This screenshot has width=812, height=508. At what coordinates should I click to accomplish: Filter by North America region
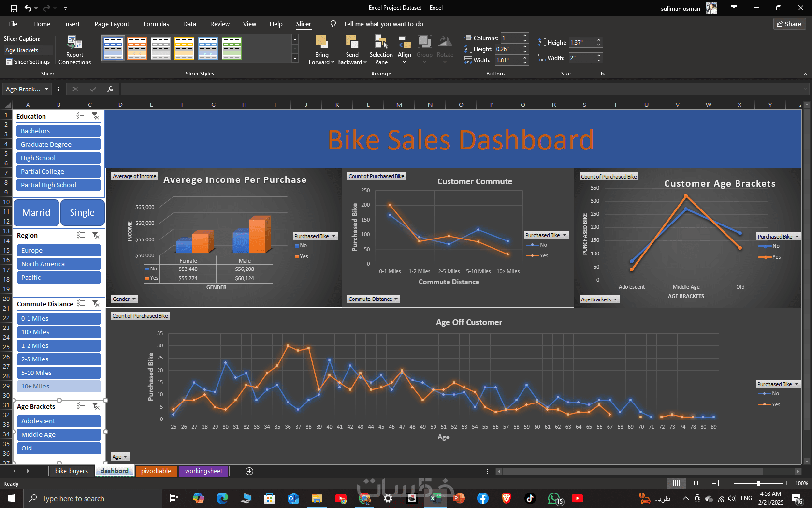(x=58, y=264)
